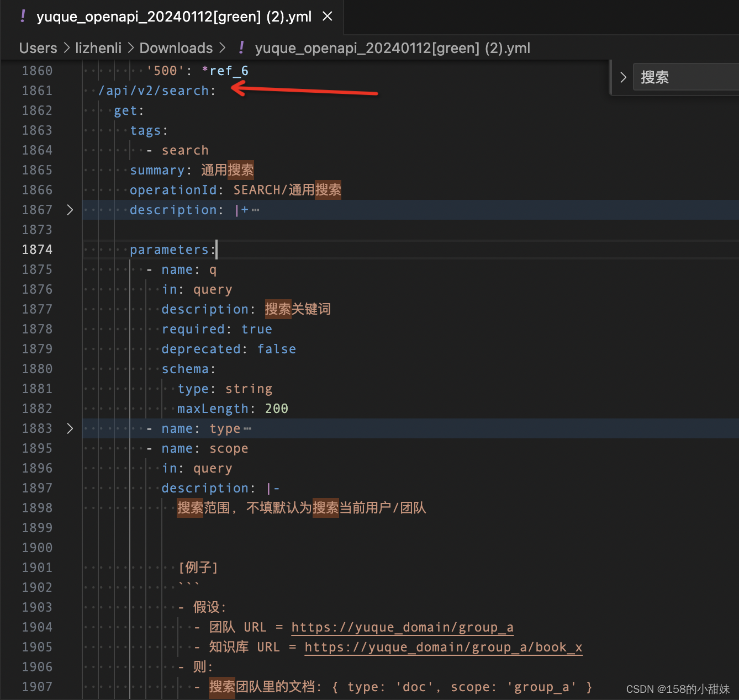Click the 搜索团队里的文档 example line

click(x=393, y=687)
